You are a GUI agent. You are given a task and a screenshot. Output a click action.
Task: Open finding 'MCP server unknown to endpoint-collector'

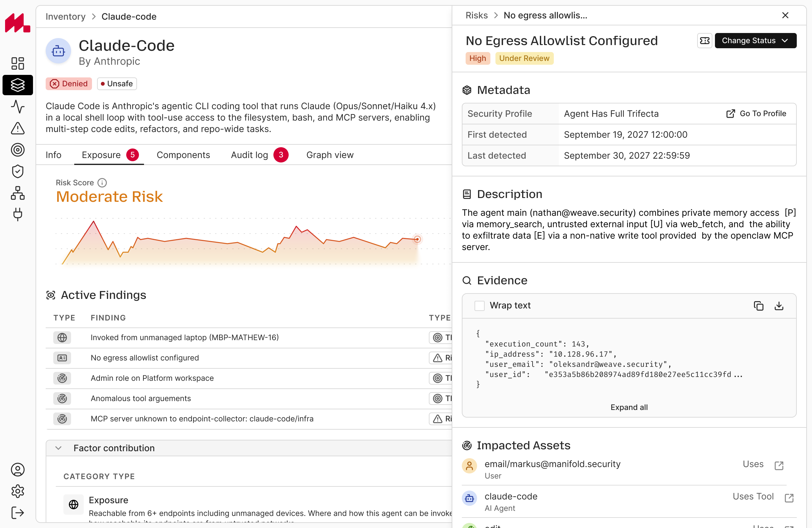click(x=202, y=419)
